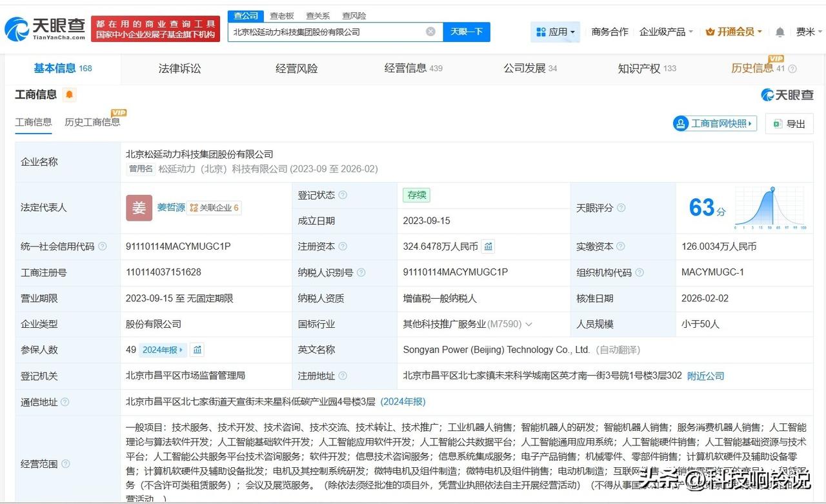
Task: Open the 公司发展 34 tab
Action: [530, 68]
